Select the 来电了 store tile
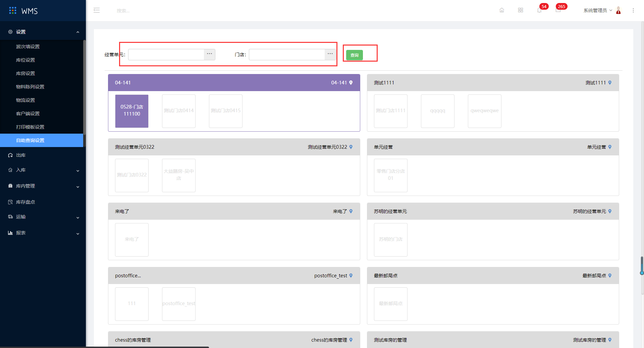 click(x=132, y=239)
